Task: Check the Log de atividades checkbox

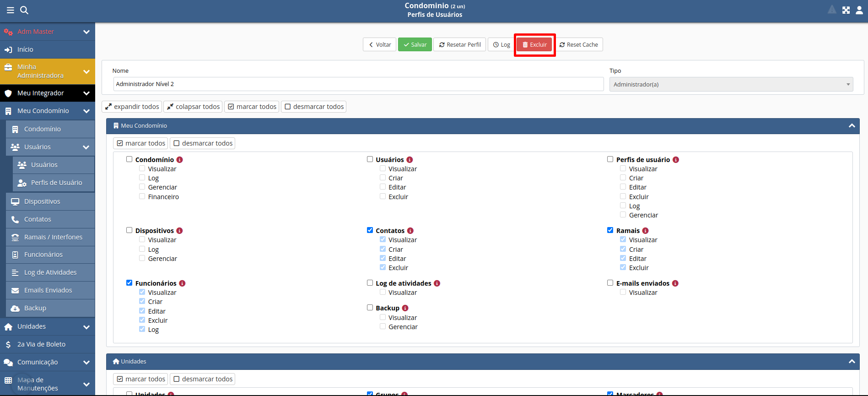Action: pos(370,283)
